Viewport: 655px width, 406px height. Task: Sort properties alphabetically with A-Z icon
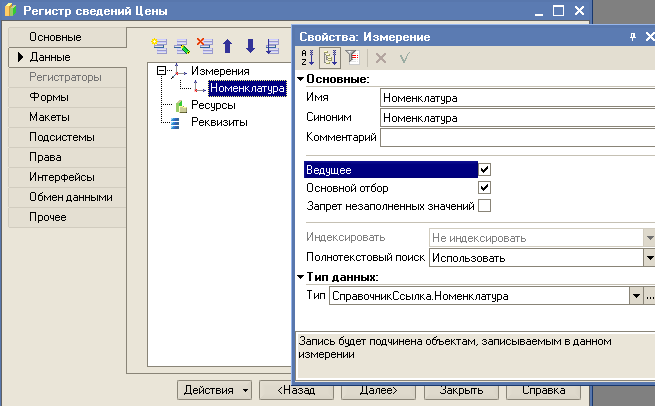pos(307,58)
